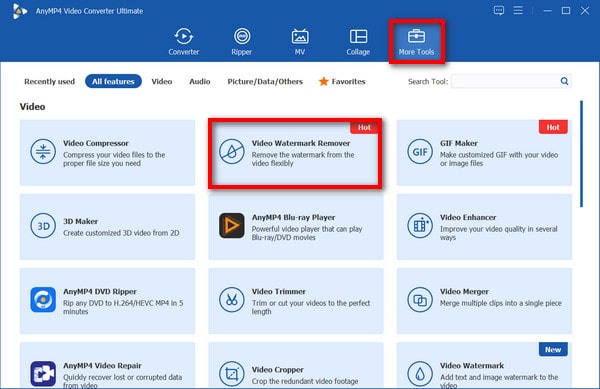Open GIF Maker title
The width and height of the screenshot is (600, 389).
pos(458,143)
